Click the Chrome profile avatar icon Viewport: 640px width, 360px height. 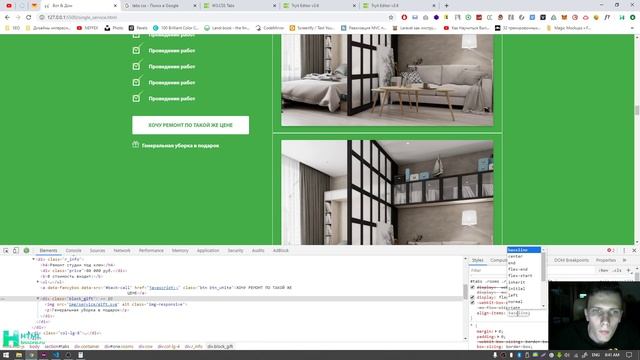pyautogui.click(x=632, y=17)
